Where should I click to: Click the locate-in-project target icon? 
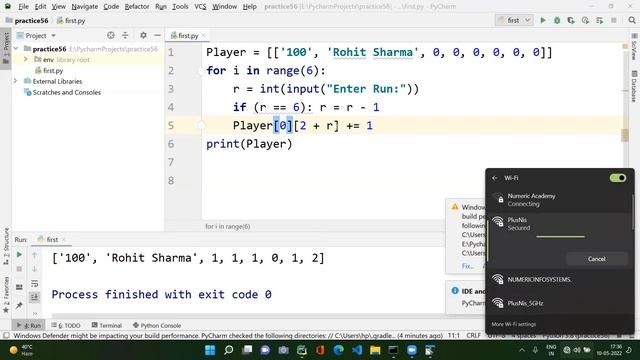111,36
